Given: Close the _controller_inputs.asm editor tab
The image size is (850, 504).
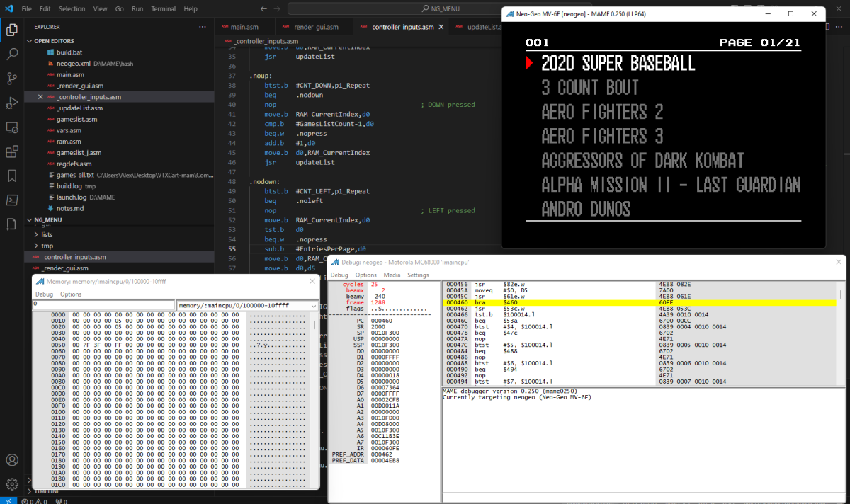Looking at the screenshot, I should pos(441,27).
